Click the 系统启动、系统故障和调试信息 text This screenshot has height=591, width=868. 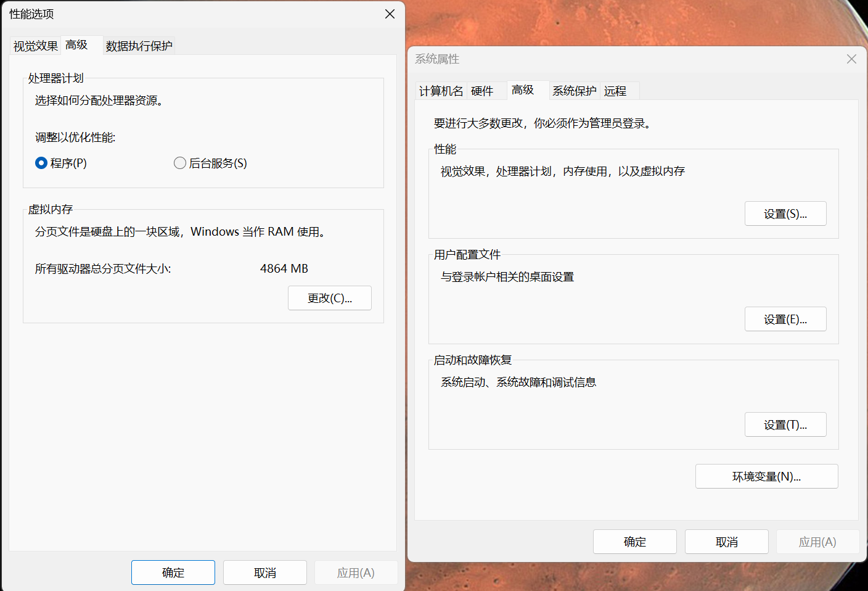pos(518,382)
